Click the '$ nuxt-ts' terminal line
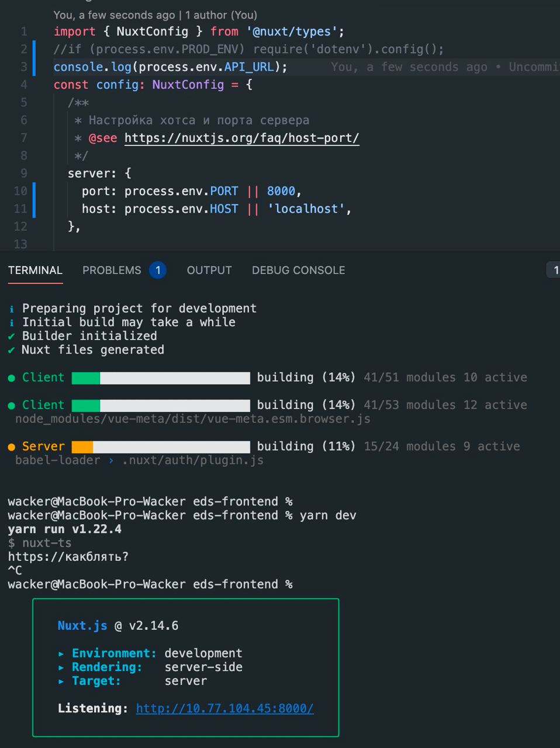The width and height of the screenshot is (560, 748). [39, 543]
